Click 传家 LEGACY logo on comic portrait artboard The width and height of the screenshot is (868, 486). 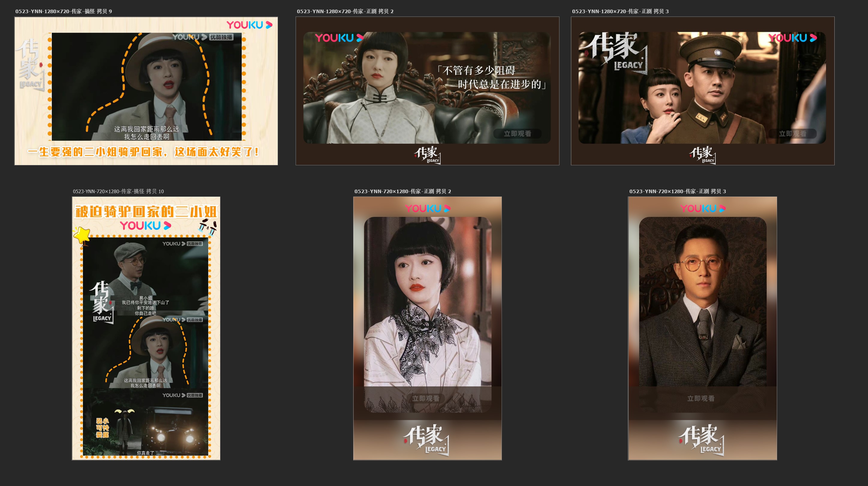[102, 302]
